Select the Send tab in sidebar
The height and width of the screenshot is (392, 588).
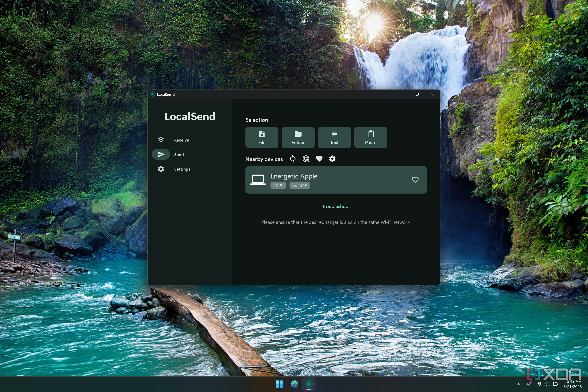click(179, 154)
